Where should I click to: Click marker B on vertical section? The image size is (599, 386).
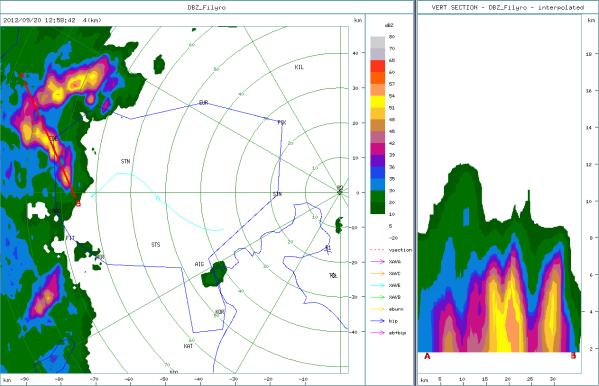573,356
